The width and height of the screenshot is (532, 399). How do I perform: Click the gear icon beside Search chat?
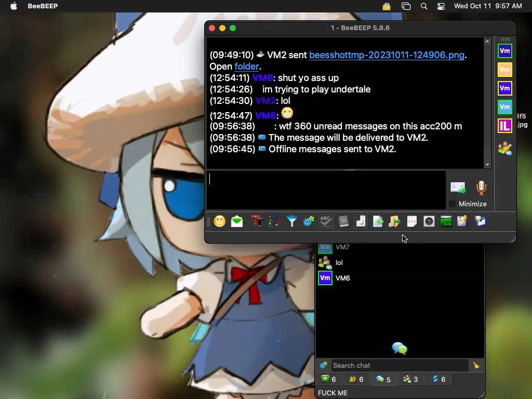click(x=323, y=365)
